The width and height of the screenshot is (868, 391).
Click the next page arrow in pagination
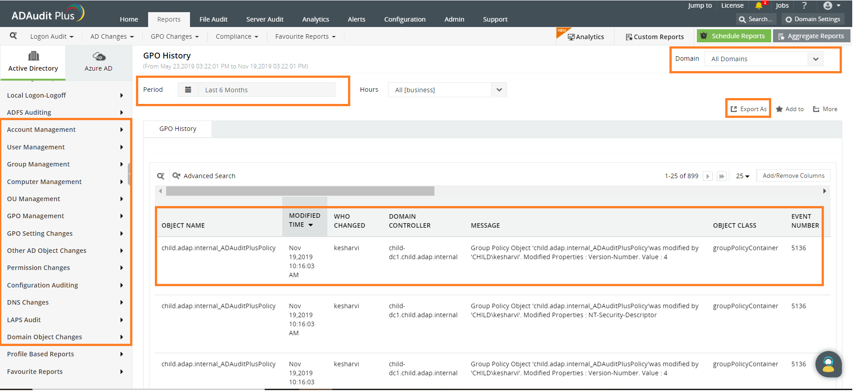708,176
